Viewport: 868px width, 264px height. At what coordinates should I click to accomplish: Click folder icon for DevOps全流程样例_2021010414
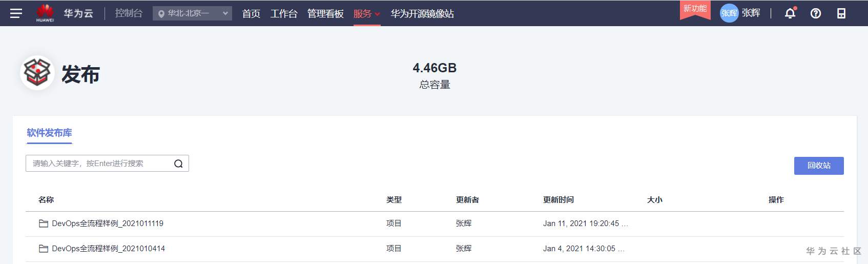44,249
